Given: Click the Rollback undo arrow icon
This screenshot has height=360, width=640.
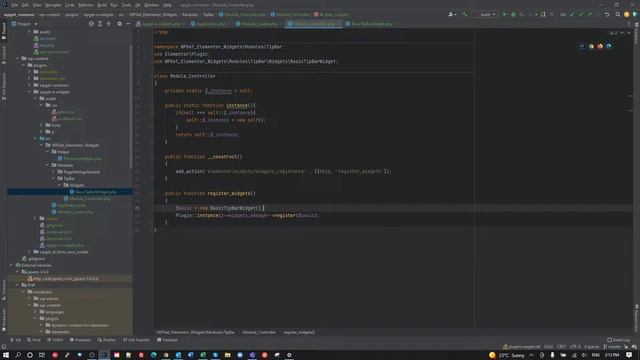Looking at the screenshot, I should point(607,14).
